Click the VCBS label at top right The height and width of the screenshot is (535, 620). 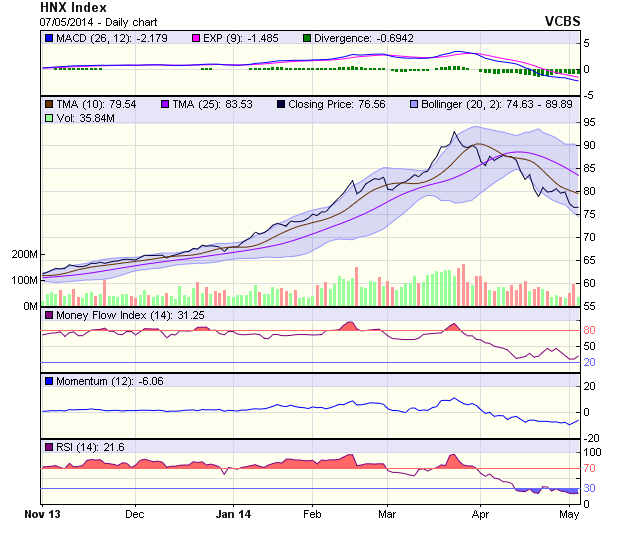(x=562, y=20)
